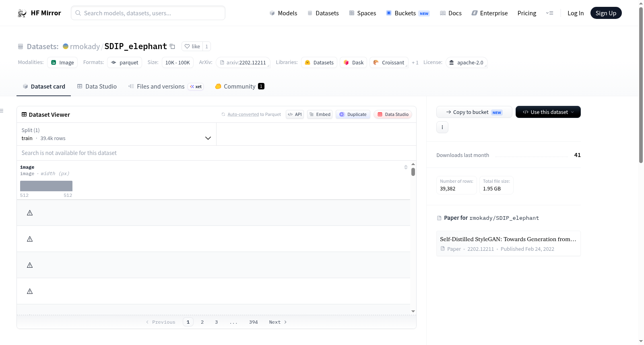Open the three-dot more options button
The image size is (644, 345).
442,127
